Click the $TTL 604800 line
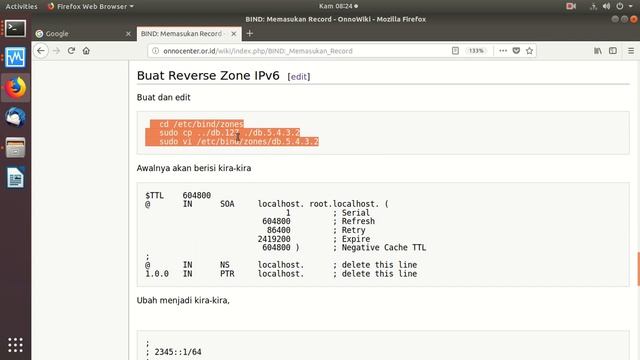 [178, 196]
